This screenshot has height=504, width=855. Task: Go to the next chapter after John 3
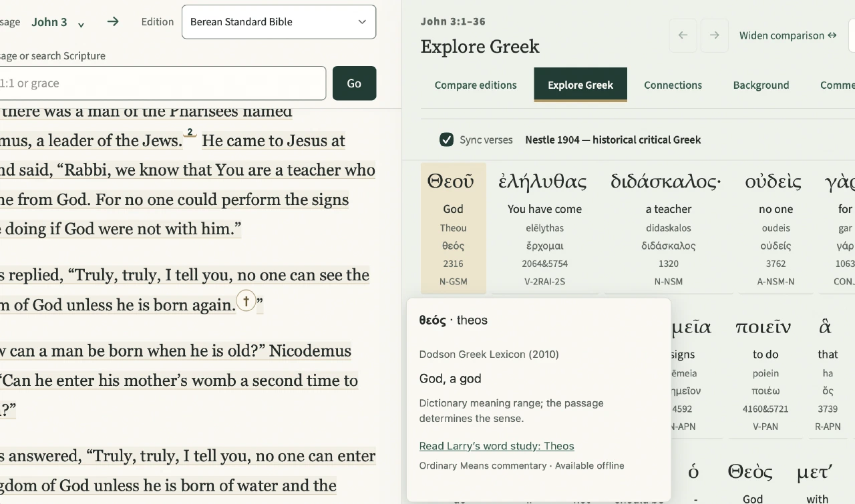[x=113, y=21]
